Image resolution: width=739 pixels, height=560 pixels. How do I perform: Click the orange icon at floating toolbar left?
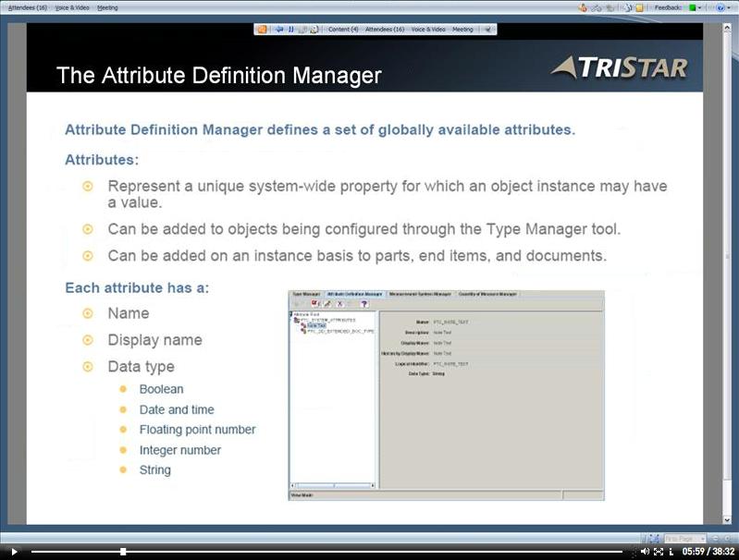(x=262, y=30)
